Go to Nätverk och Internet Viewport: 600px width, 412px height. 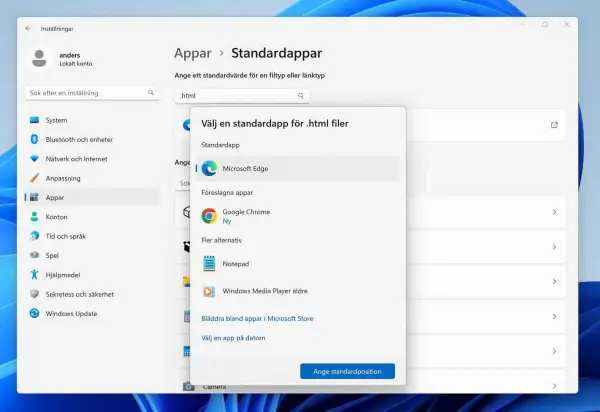92,159
